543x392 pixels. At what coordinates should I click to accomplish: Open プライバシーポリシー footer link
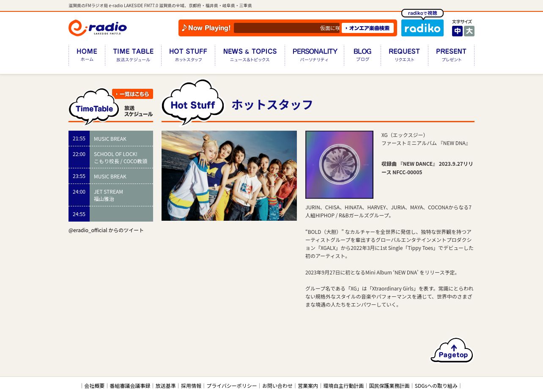tap(232, 386)
